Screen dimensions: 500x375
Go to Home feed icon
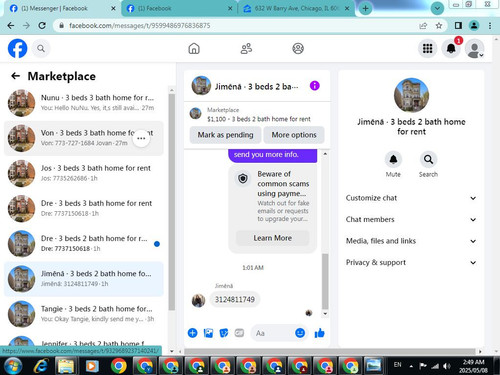tap(194, 49)
